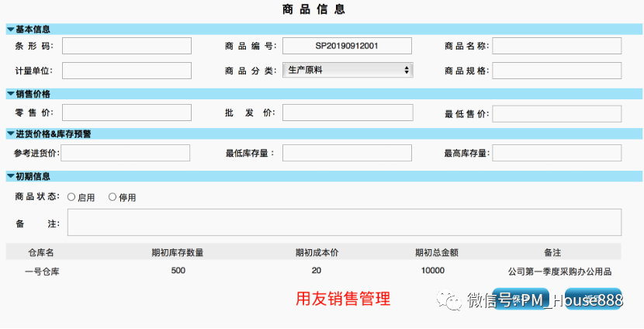Viewport: 644px width, 329px height.
Task: Click the 计量单位 input field
Action: [126, 71]
